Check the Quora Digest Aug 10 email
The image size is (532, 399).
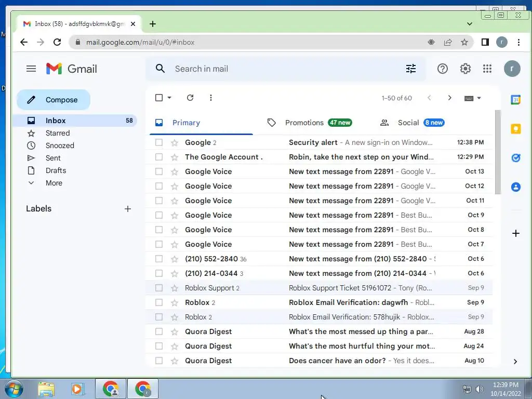[x=159, y=361]
